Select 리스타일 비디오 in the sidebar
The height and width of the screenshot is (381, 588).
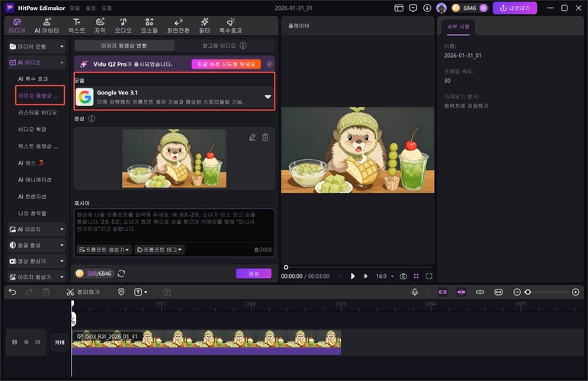tap(37, 112)
